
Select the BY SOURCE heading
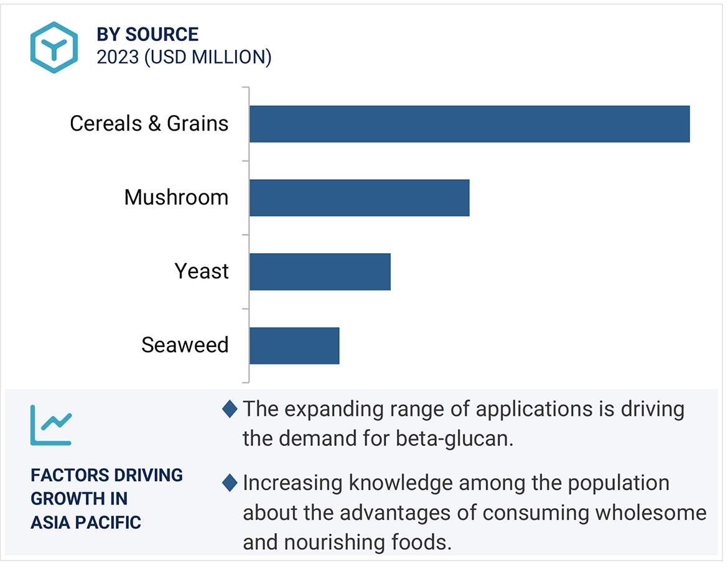(x=147, y=34)
